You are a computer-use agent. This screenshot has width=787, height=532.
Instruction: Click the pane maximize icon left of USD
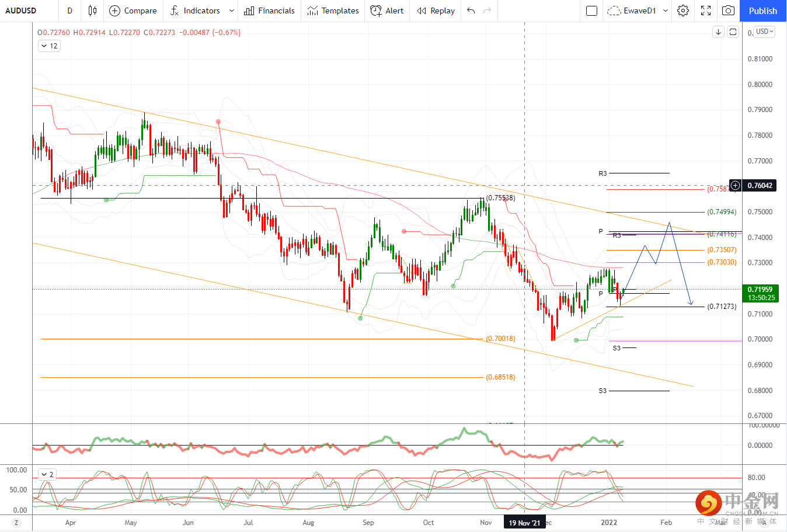coord(733,32)
